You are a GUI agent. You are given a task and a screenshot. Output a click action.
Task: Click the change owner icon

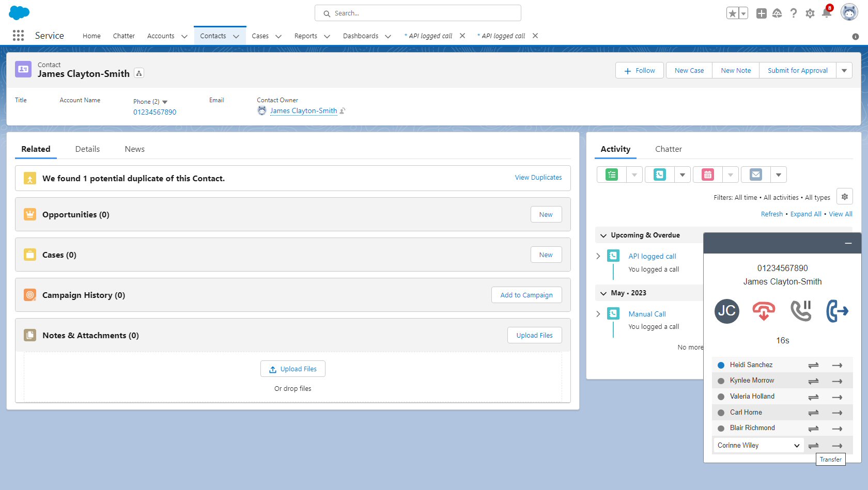point(343,110)
